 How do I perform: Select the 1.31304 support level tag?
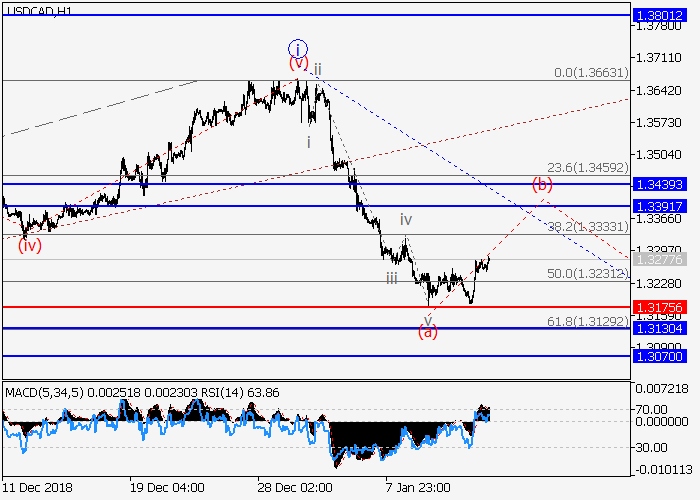tap(660, 328)
